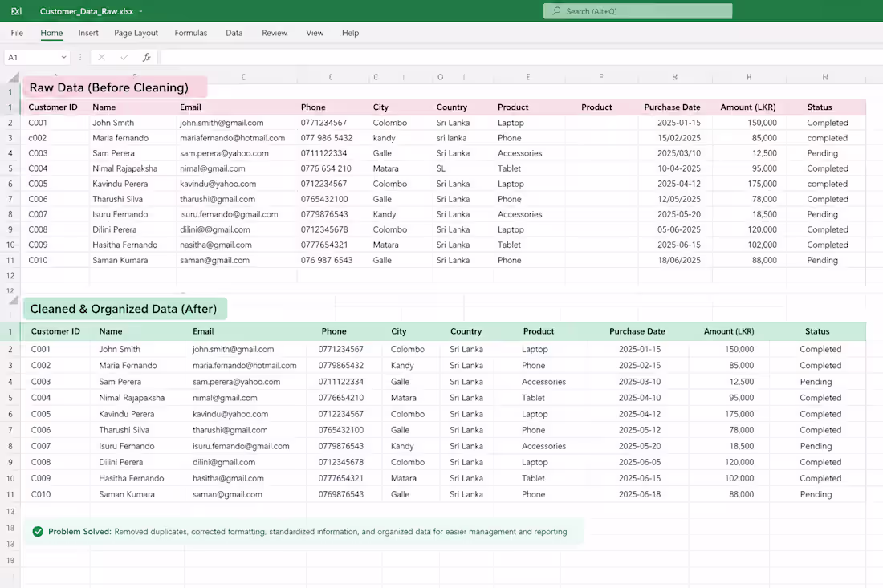883x588 pixels.
Task: Select cleaned date cell '2025-05-12'
Action: point(640,430)
